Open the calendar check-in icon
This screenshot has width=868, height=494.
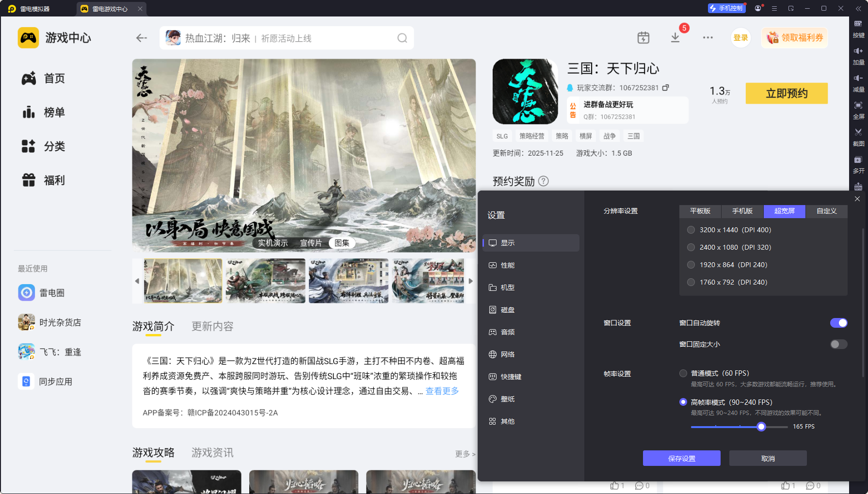coord(643,38)
